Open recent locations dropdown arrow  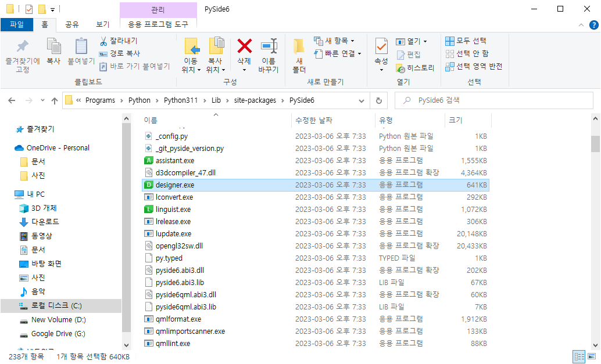tap(42, 100)
